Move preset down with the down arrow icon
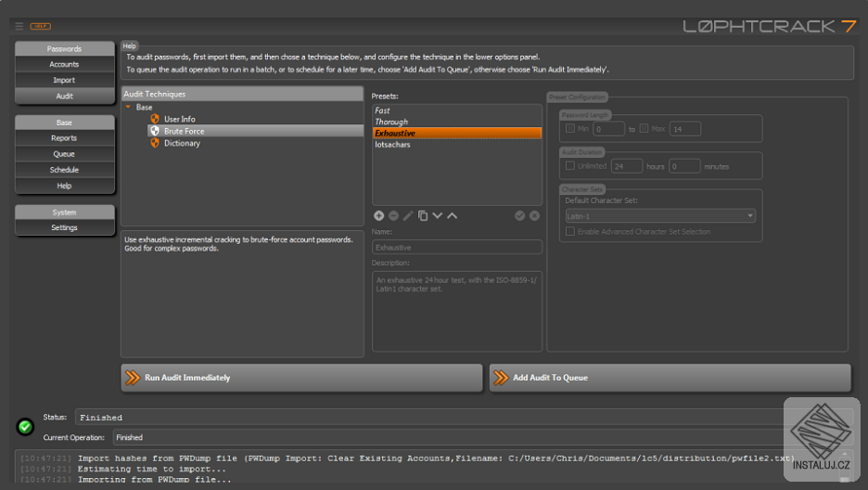 438,216
